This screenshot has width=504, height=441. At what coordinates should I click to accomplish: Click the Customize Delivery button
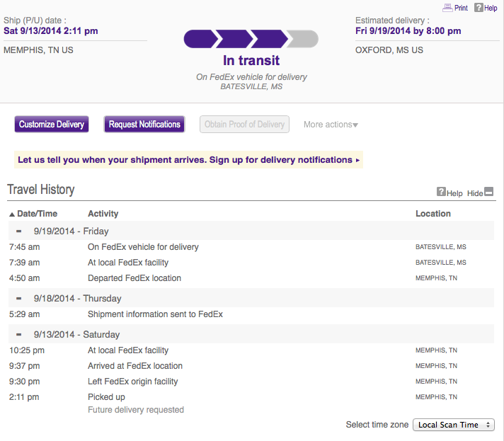click(52, 124)
